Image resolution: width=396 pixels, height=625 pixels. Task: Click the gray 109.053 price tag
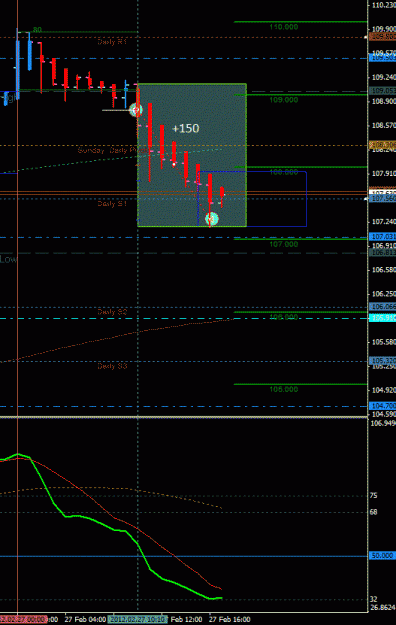pyautogui.click(x=383, y=90)
